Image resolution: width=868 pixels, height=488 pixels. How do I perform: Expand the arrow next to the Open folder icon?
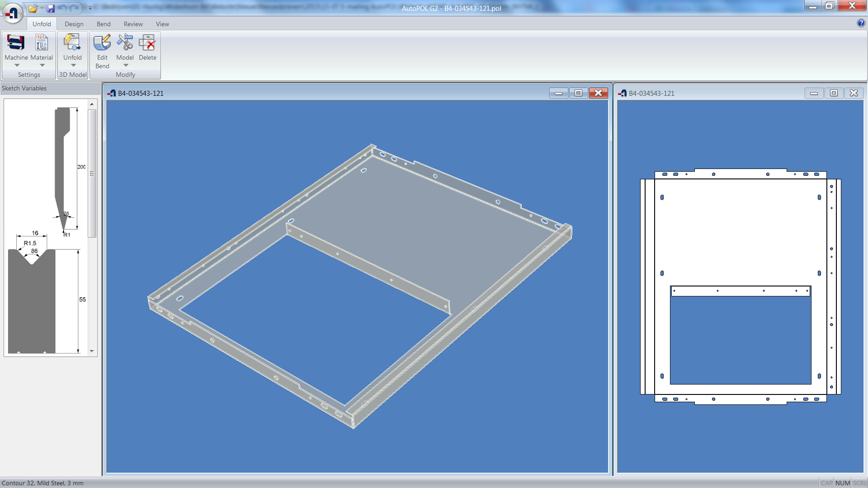(42, 8)
